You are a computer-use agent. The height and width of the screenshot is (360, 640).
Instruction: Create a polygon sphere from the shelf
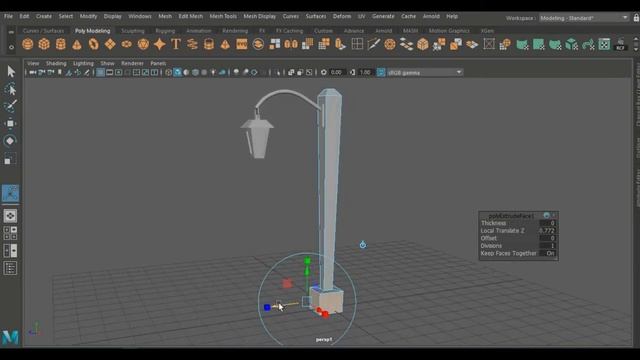coord(27,44)
